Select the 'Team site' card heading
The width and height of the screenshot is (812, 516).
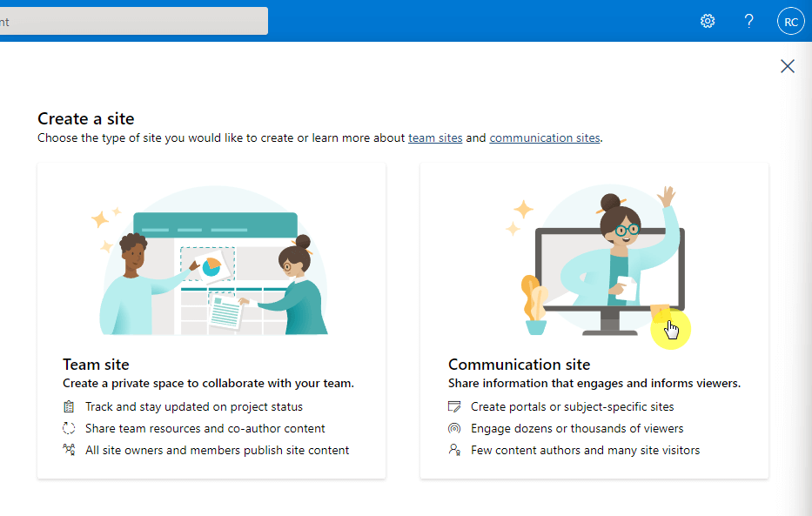[x=96, y=365]
